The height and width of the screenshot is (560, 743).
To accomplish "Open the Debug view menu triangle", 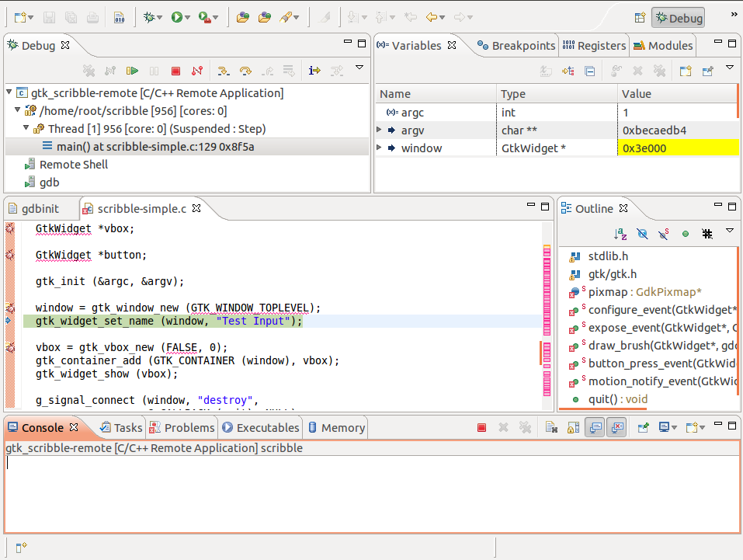I will pos(359,68).
